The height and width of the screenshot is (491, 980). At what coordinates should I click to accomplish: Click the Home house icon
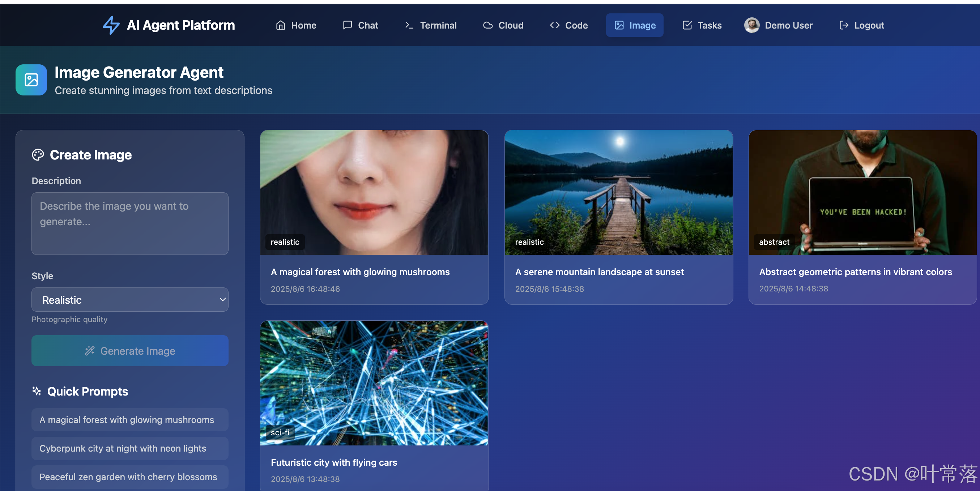coord(280,25)
